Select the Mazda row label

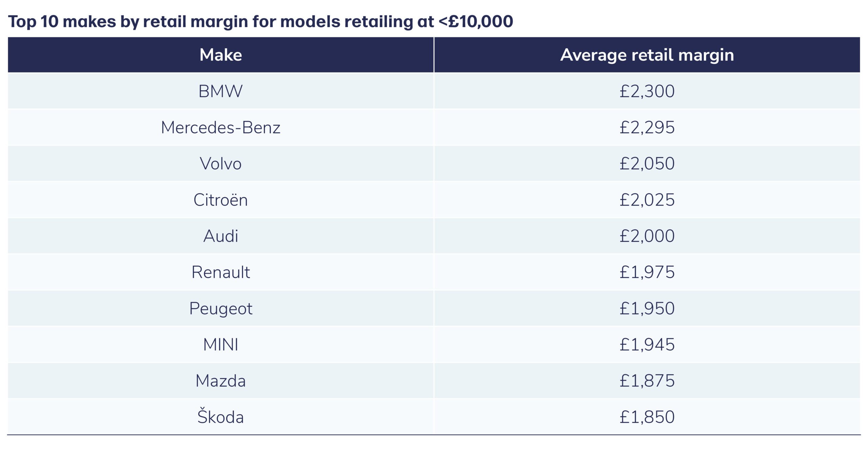click(x=221, y=381)
